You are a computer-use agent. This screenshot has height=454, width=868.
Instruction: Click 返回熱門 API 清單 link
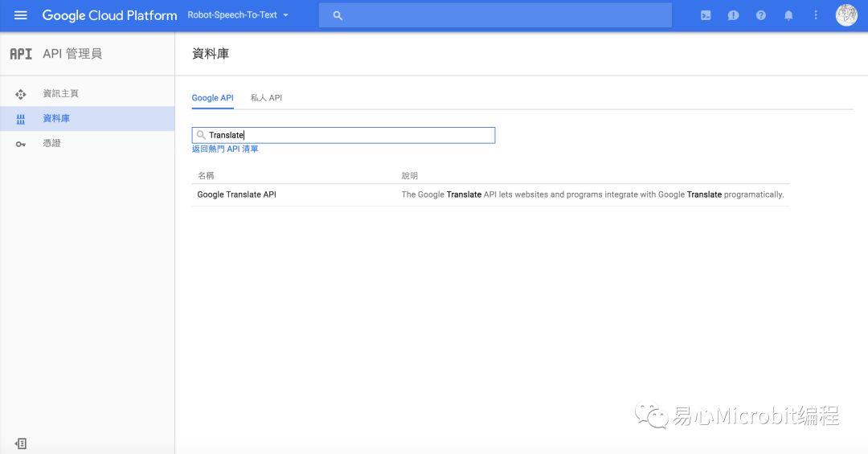tap(225, 149)
